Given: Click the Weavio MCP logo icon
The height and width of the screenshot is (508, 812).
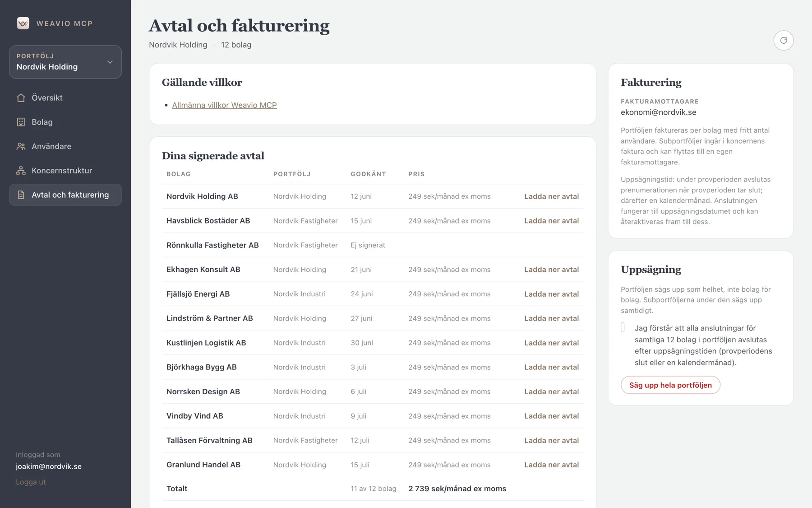Looking at the screenshot, I should click(23, 23).
